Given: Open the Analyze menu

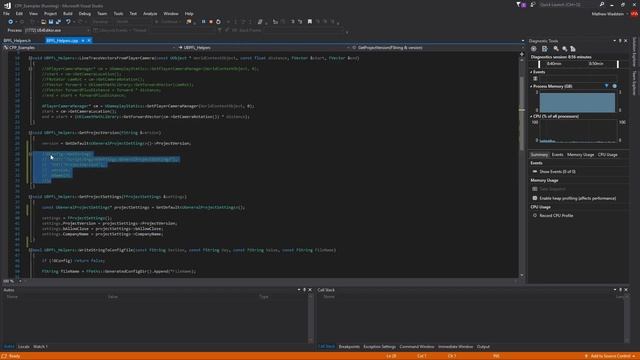Looking at the screenshot, I should click(x=150, y=13).
